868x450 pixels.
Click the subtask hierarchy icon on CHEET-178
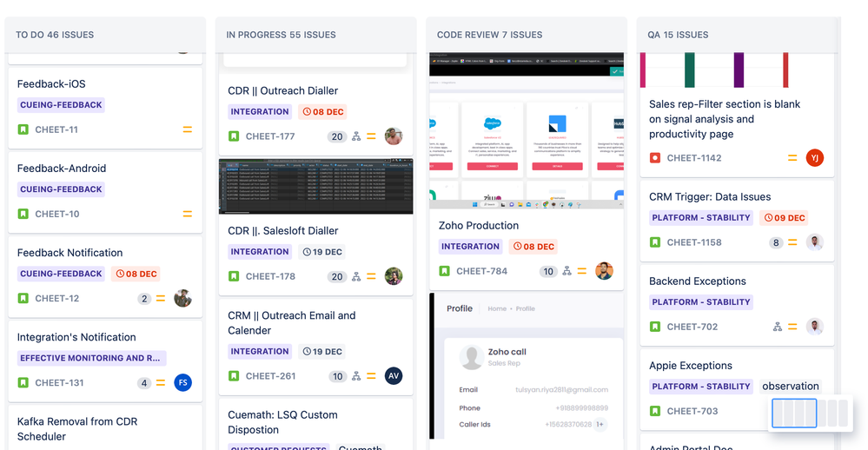point(356,276)
